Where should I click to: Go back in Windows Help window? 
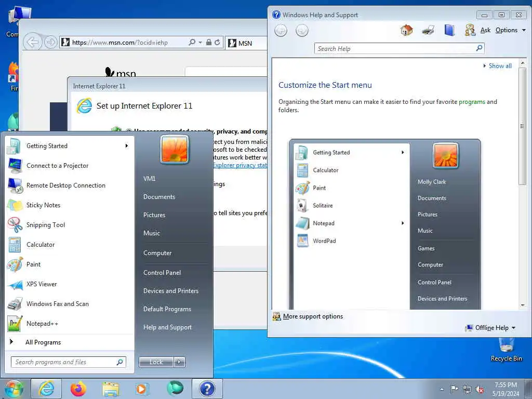pos(281,31)
